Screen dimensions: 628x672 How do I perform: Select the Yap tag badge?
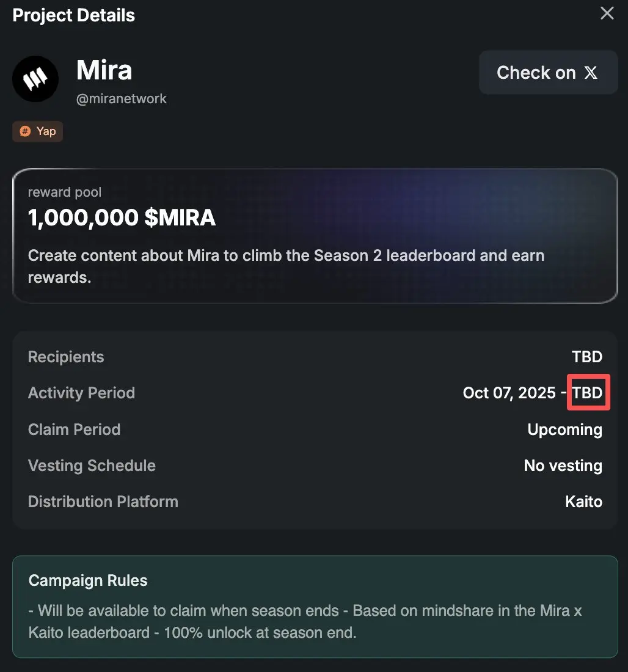(x=38, y=131)
